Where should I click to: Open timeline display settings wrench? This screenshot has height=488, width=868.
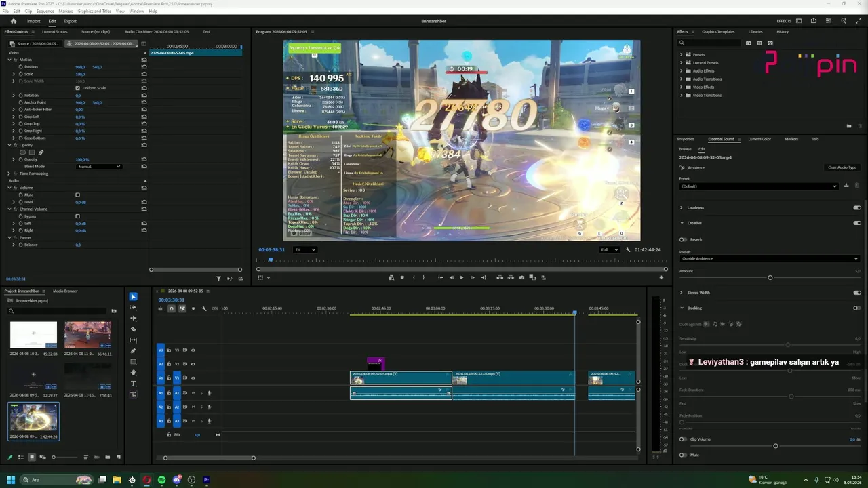click(204, 308)
